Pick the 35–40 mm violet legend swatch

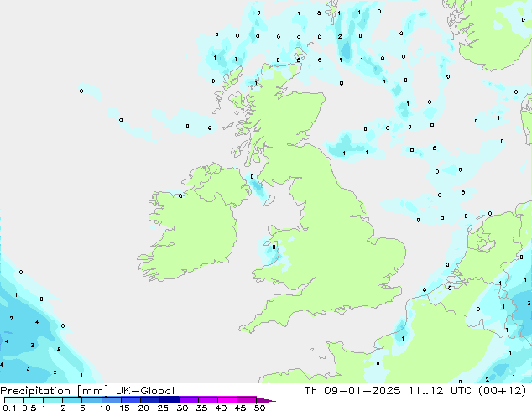(207, 400)
